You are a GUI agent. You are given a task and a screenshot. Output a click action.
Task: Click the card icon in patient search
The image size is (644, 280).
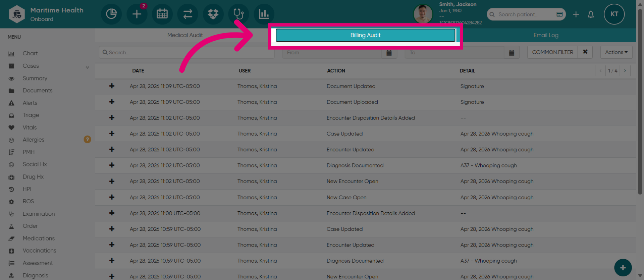(559, 14)
